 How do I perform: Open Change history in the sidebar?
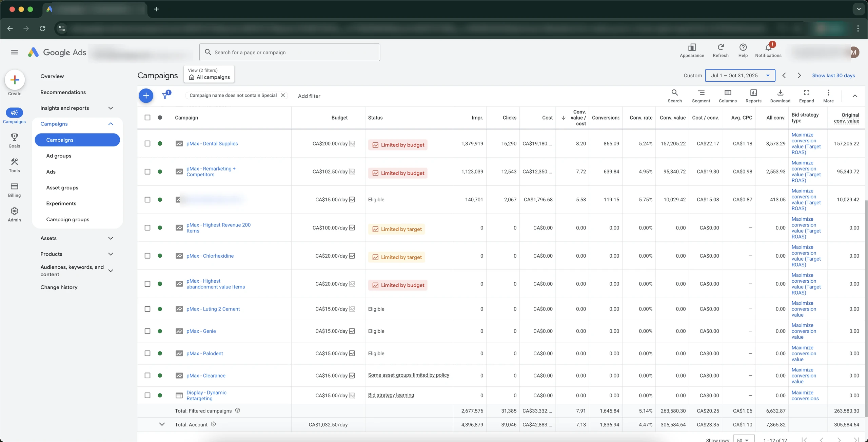[x=59, y=287]
